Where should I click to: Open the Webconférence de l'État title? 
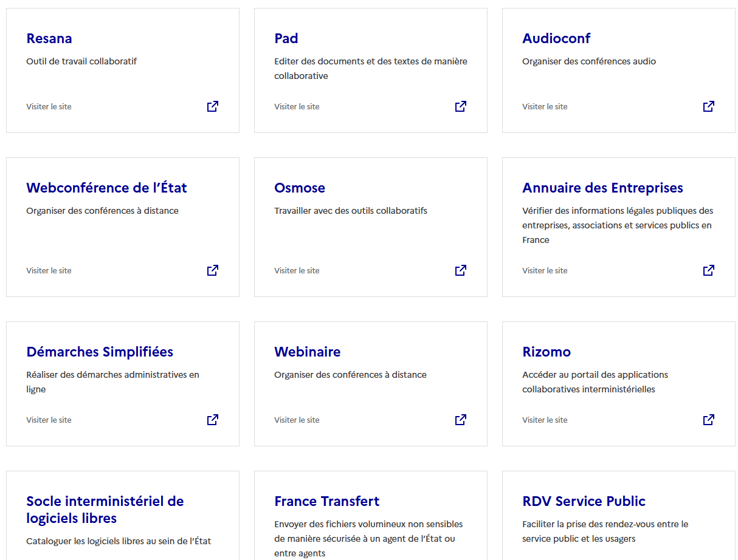point(106,188)
